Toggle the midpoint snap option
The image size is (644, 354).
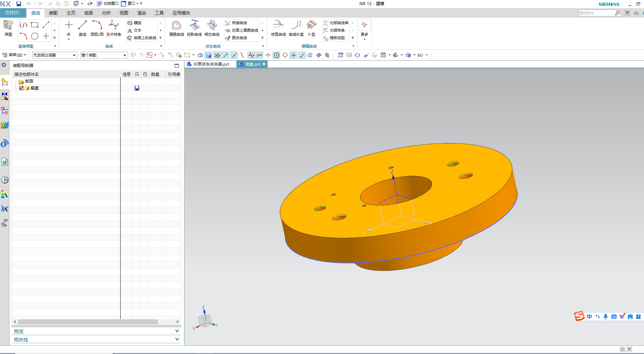(x=234, y=55)
